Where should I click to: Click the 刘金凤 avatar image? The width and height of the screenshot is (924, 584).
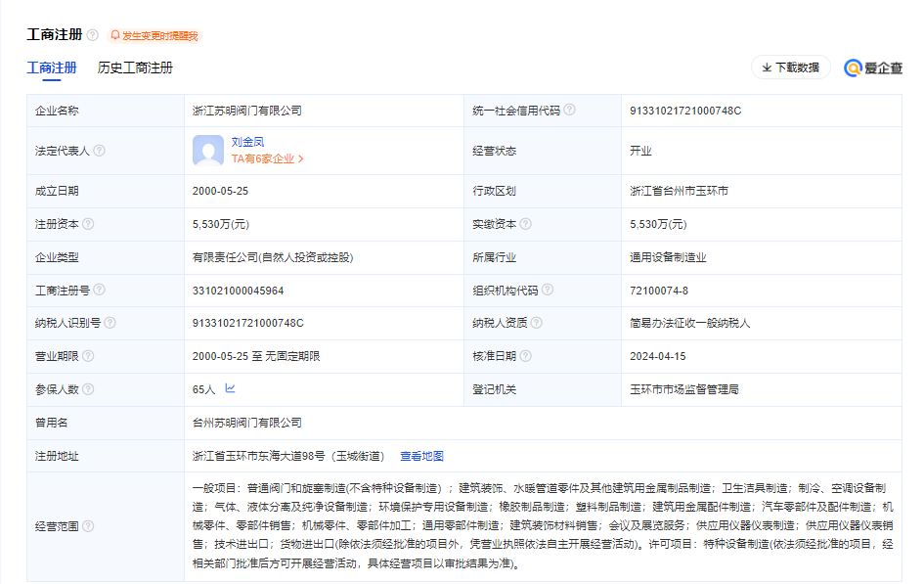[208, 151]
